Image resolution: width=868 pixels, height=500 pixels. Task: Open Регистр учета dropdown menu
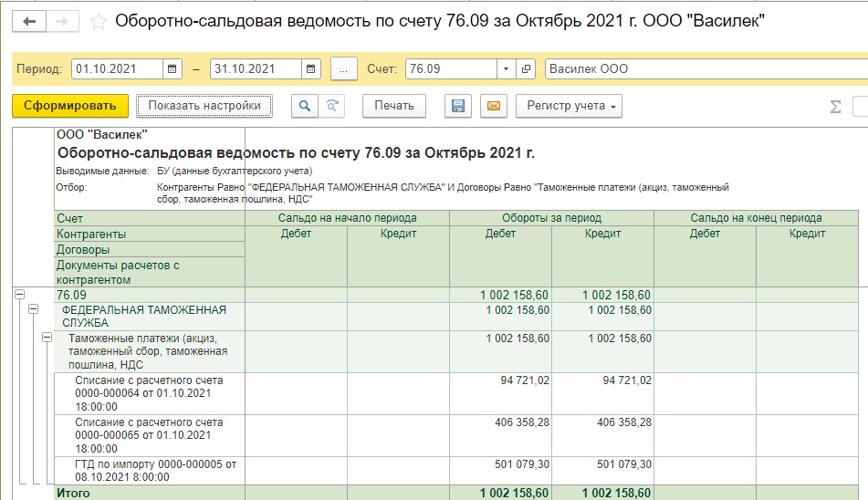pos(569,106)
